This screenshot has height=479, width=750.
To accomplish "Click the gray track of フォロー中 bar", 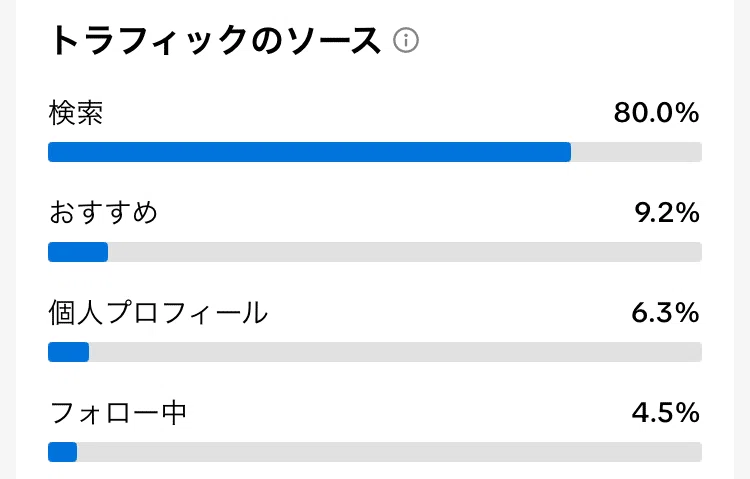I will coord(389,452).
